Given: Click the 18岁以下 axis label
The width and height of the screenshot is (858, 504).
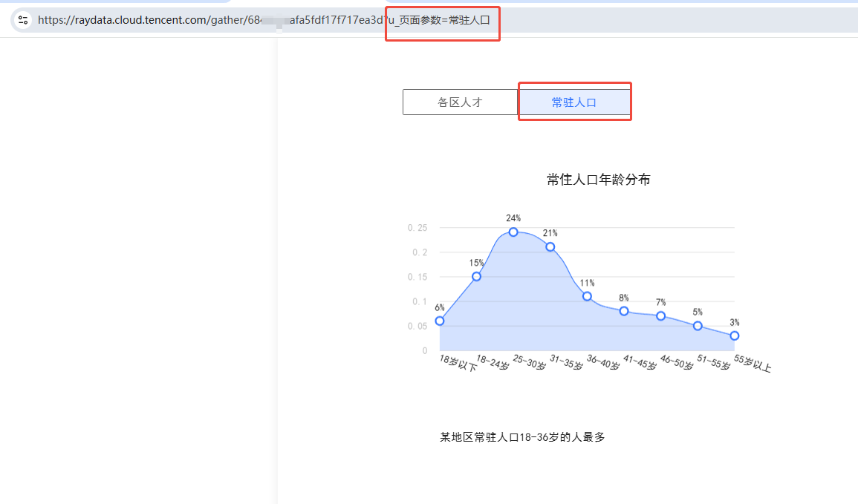Looking at the screenshot, I should click(x=458, y=364).
